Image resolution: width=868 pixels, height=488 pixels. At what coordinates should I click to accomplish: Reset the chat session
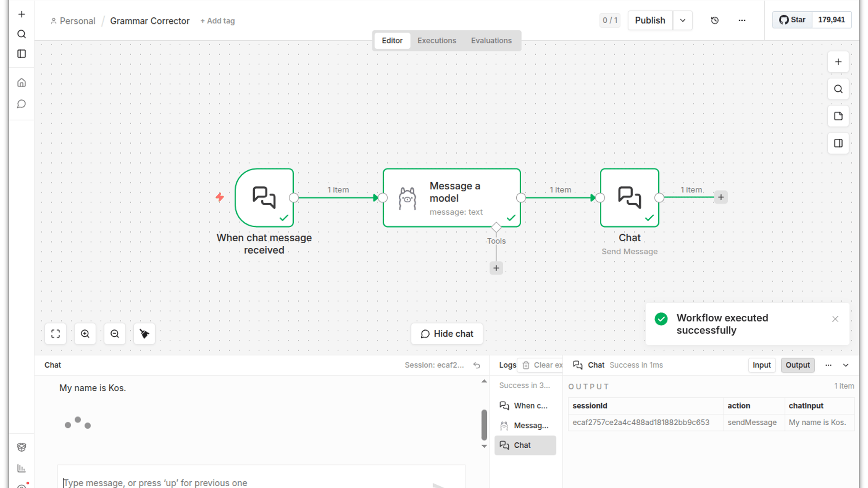point(476,365)
